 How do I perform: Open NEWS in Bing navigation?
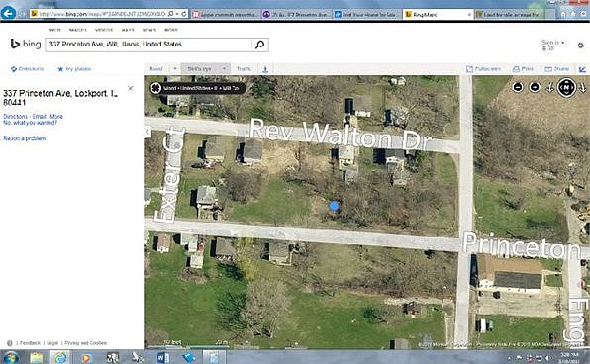tap(149, 30)
